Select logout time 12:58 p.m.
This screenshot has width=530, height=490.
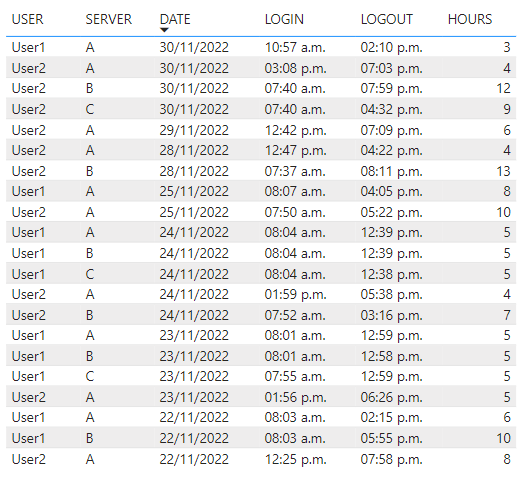(x=391, y=357)
